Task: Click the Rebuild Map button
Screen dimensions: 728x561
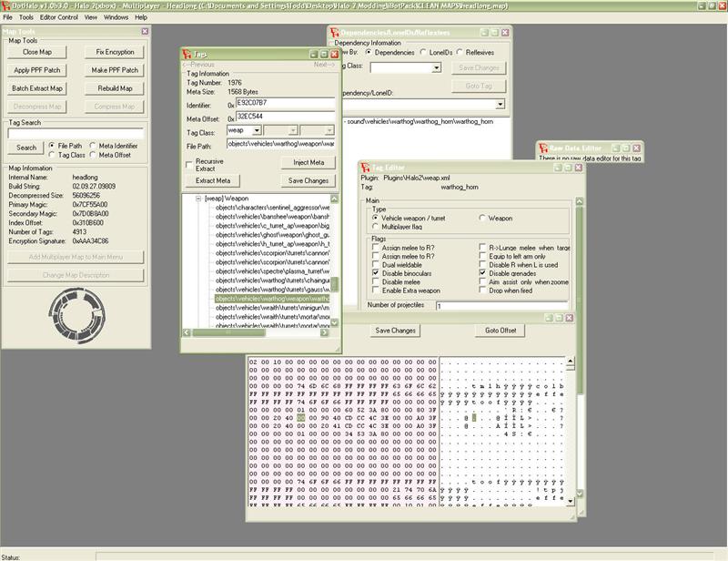Action: tap(115, 88)
